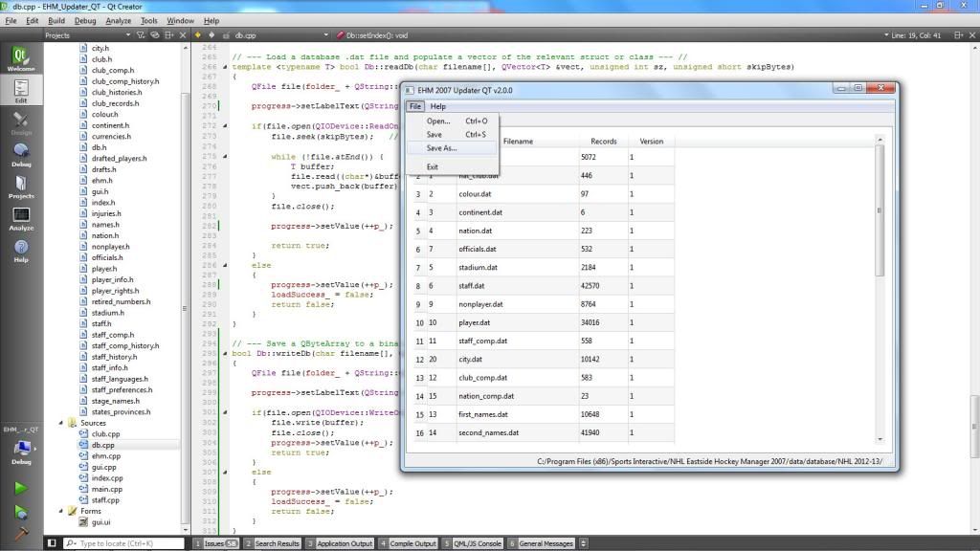
Task: Split the code editor view
Action: pos(959,35)
